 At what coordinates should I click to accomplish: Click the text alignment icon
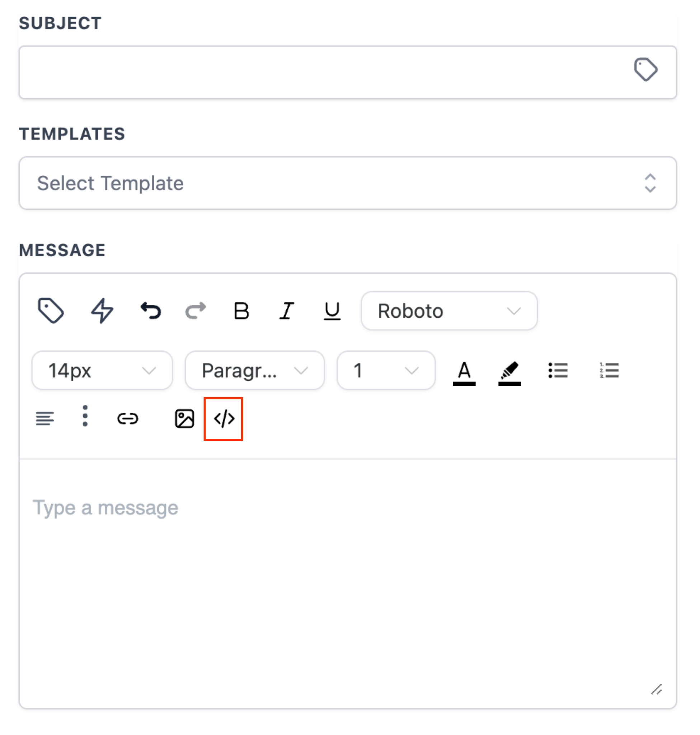[x=45, y=418]
